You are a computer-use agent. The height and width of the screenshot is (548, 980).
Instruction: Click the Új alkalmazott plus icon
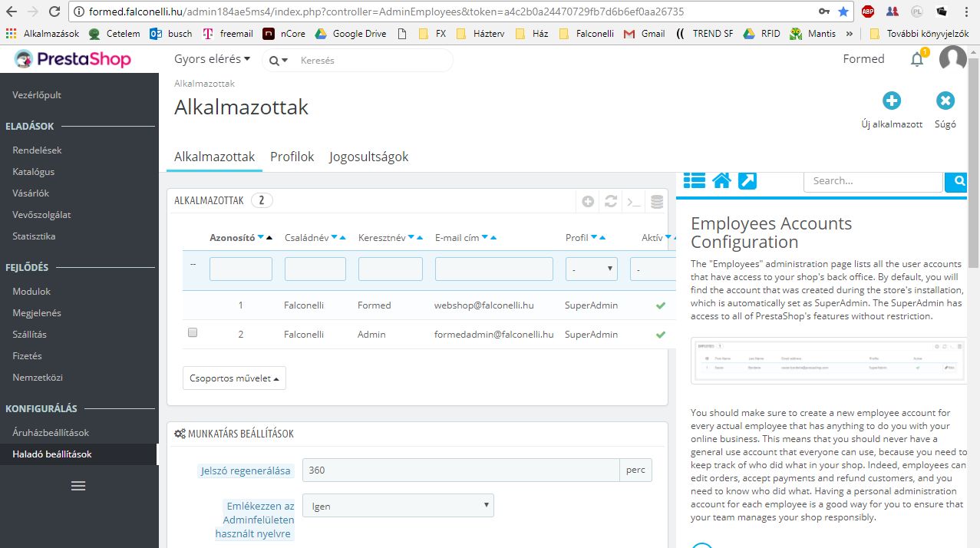coord(891,101)
